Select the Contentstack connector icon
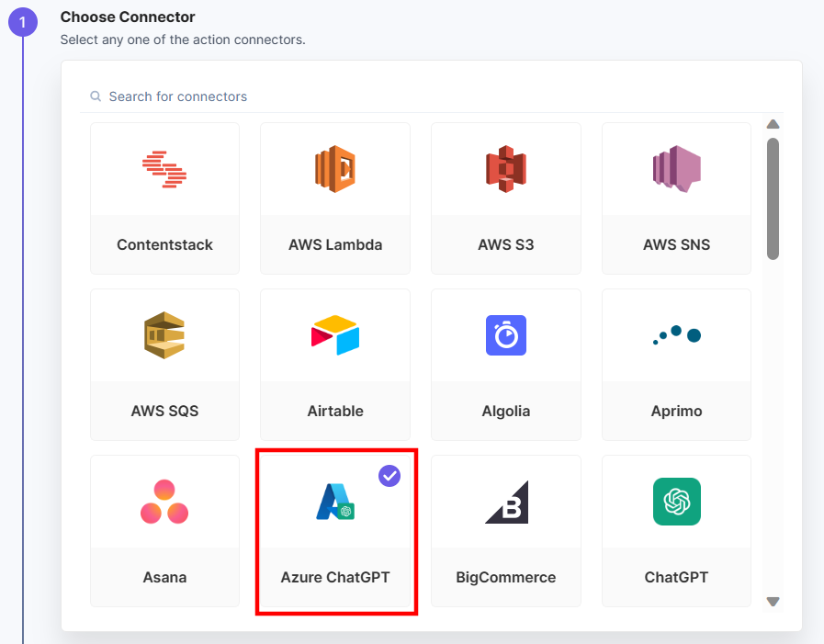The width and height of the screenshot is (824, 644). point(164,169)
